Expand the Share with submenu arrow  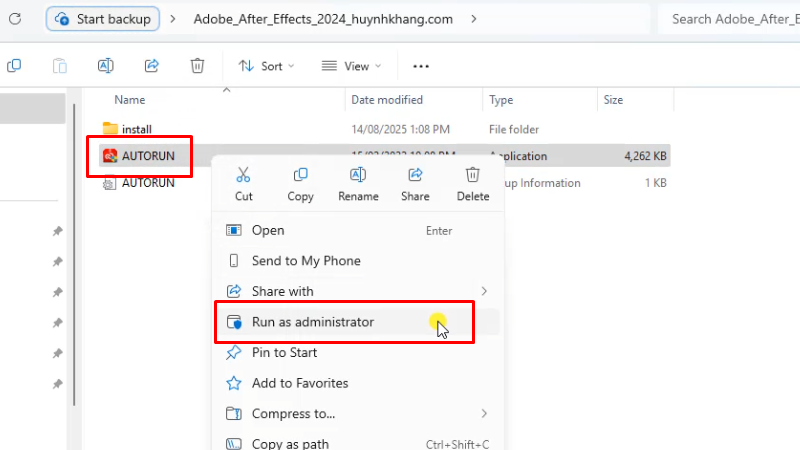click(484, 291)
